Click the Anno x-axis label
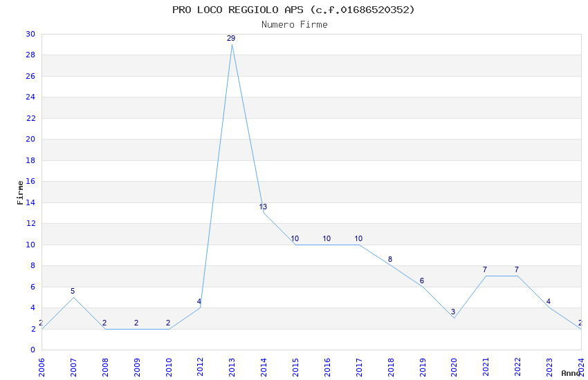The image size is (588, 380). [571, 373]
